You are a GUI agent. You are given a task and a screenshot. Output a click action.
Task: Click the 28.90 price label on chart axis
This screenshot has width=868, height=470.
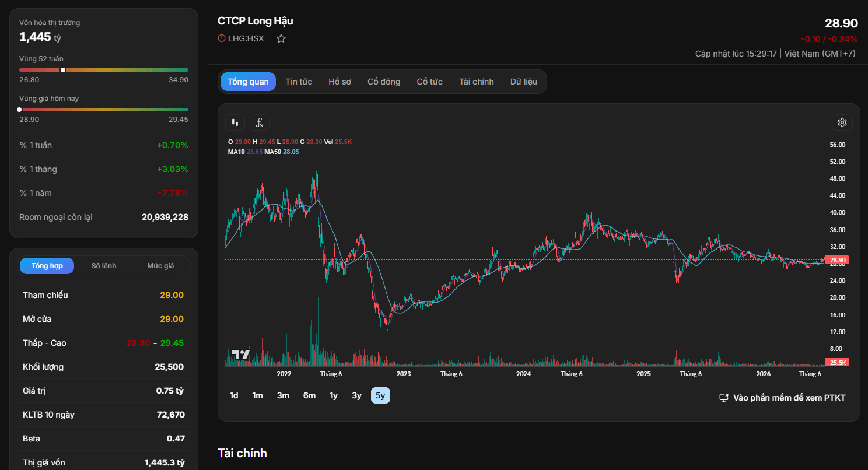[838, 260]
